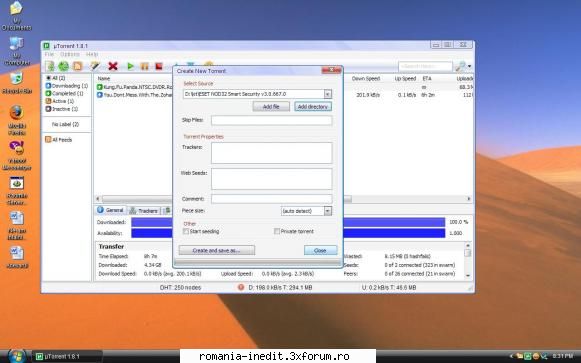The height and width of the screenshot is (363, 581).
Task: Click the Close button in the dialog
Action: click(x=321, y=250)
